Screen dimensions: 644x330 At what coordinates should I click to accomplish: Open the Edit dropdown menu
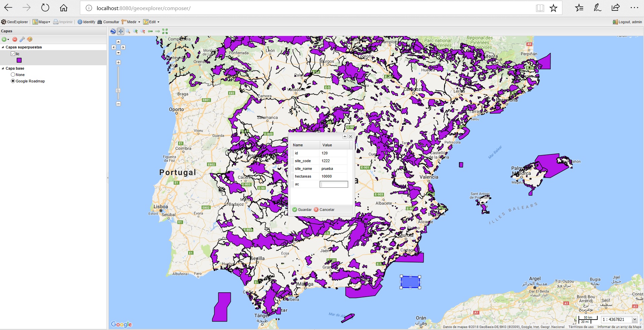(151, 22)
